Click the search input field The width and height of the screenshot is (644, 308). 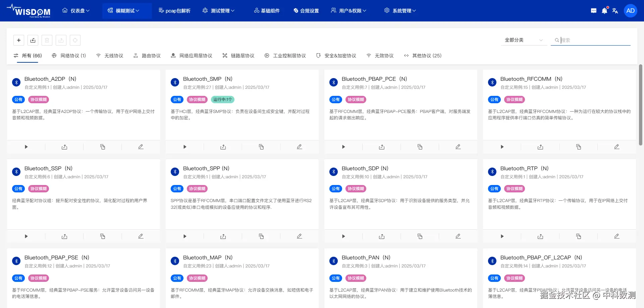pos(591,40)
